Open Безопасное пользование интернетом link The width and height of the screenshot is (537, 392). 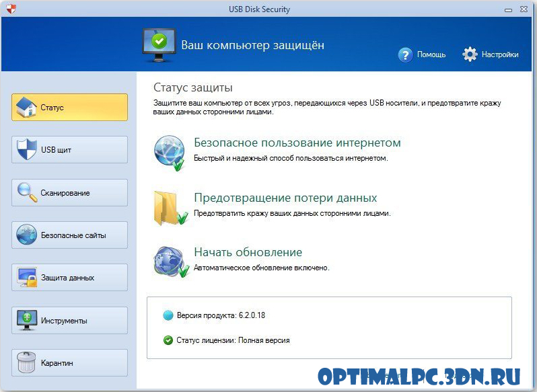(297, 143)
